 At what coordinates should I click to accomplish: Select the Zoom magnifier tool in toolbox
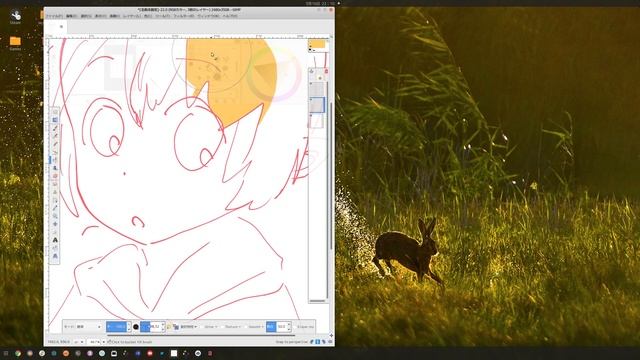tap(55, 216)
